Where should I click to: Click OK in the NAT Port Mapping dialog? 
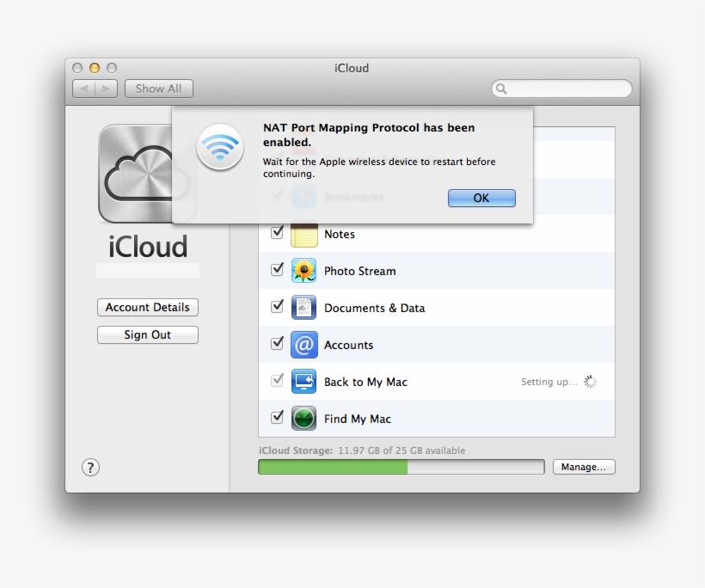[481, 198]
